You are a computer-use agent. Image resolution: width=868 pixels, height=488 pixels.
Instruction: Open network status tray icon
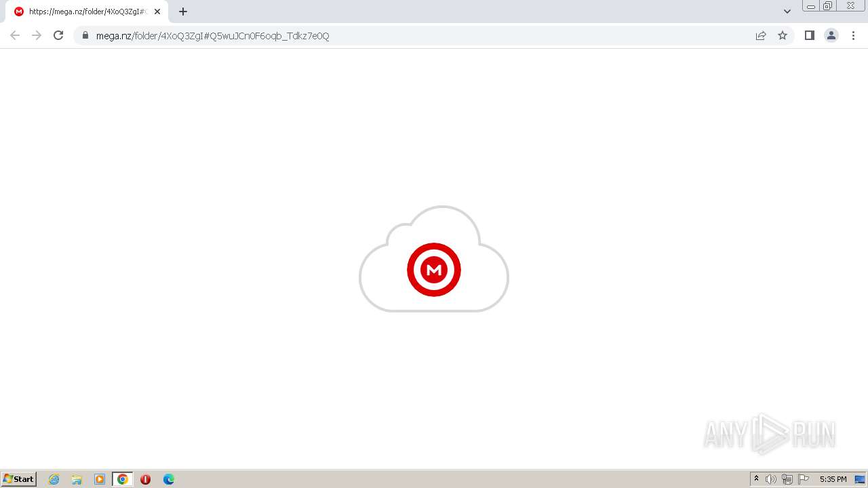pyautogui.click(x=787, y=479)
